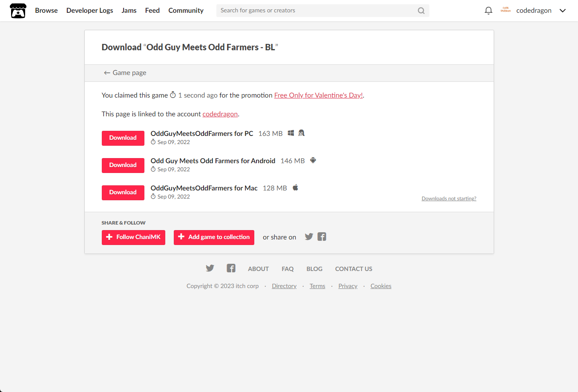This screenshot has height=392, width=578.
Task: Click the codedragon avatar image
Action: point(506,10)
